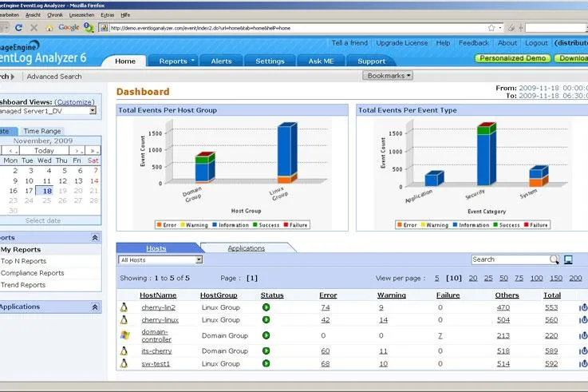This screenshot has width=588, height=392.
Task: Click the status icon for cherry-lin2
Action: [x=266, y=307]
